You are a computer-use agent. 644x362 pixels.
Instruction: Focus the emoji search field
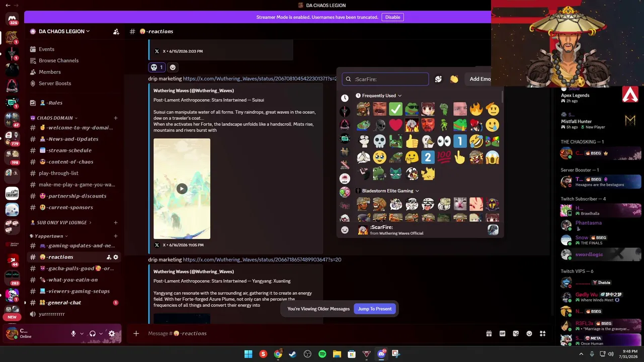tap(385, 79)
